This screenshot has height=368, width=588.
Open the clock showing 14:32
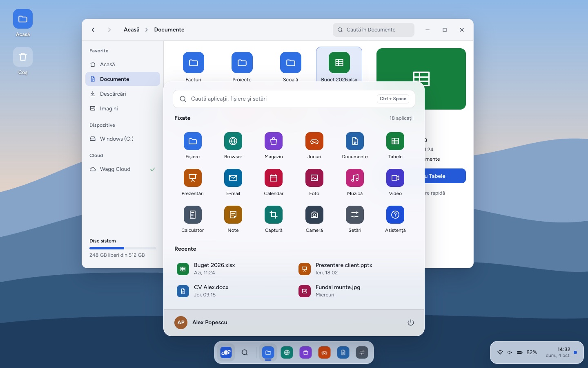pos(558,352)
